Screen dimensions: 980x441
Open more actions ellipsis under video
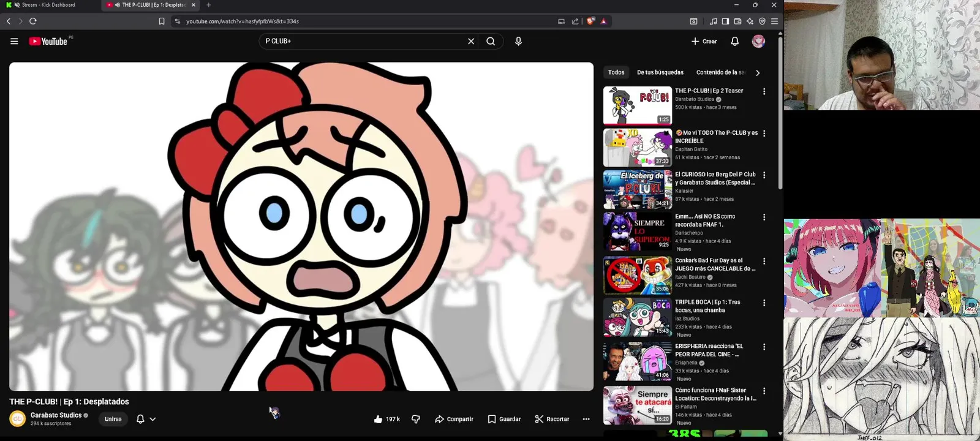click(x=586, y=419)
